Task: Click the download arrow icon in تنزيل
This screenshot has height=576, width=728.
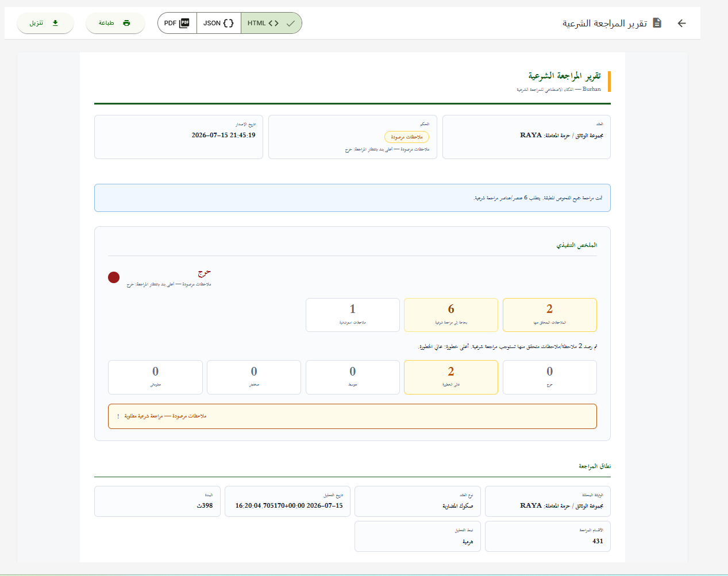Action: pyautogui.click(x=55, y=23)
